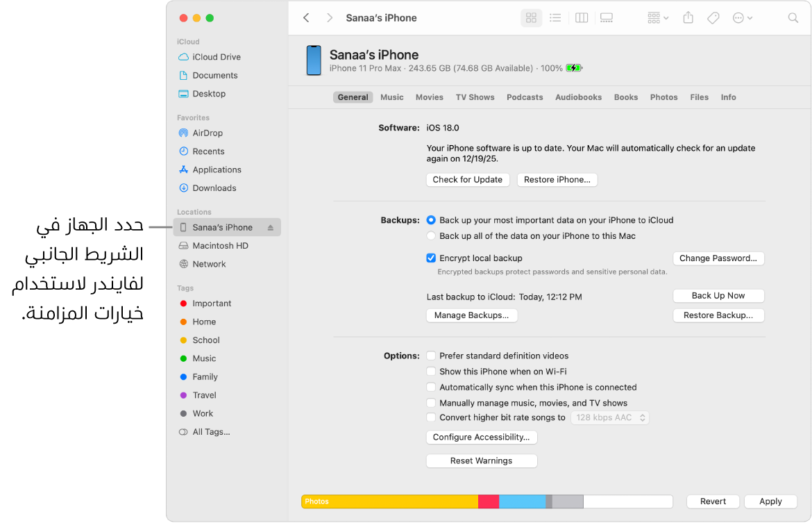Open the group-by dropdown in the toolbar

click(657, 18)
